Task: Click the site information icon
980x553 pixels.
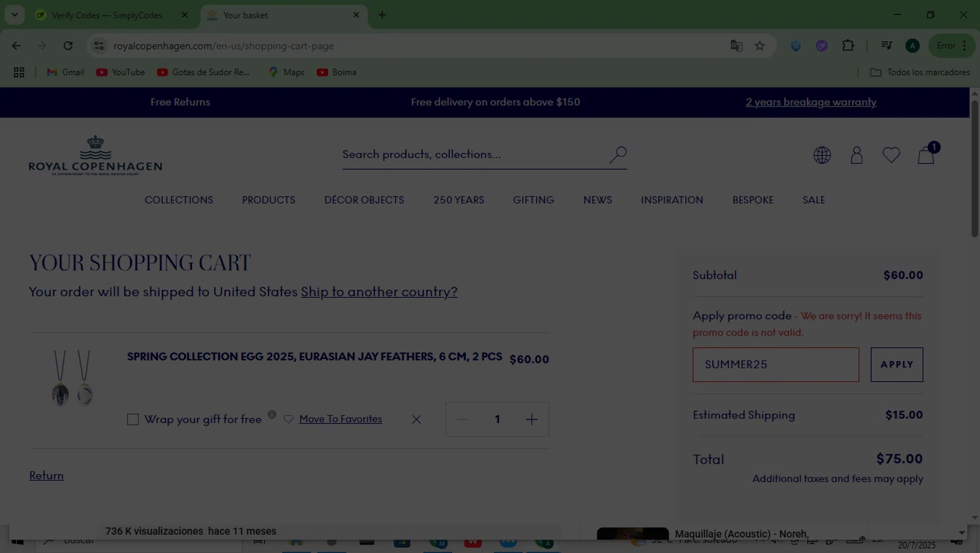Action: 99,46
